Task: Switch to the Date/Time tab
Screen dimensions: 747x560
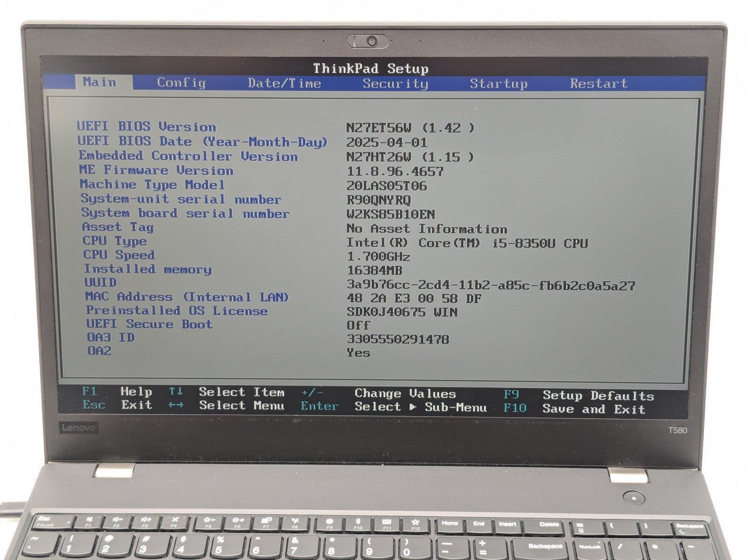Action: pos(284,84)
